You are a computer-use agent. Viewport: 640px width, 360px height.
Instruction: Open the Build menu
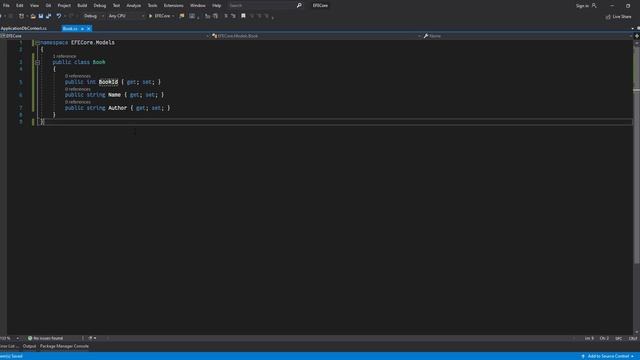tap(82, 6)
